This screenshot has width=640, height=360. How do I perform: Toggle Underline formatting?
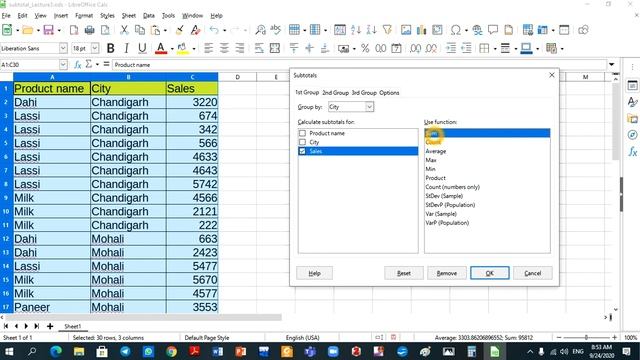pos(142,49)
